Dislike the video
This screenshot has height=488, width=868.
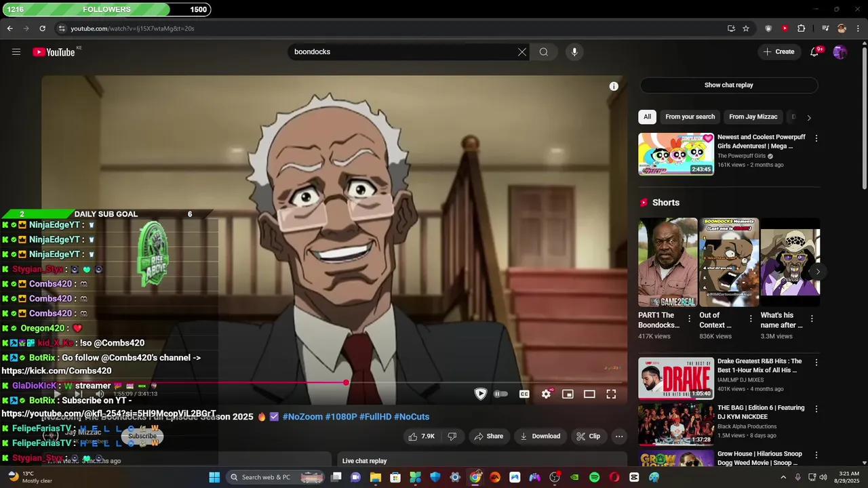pyautogui.click(x=452, y=436)
